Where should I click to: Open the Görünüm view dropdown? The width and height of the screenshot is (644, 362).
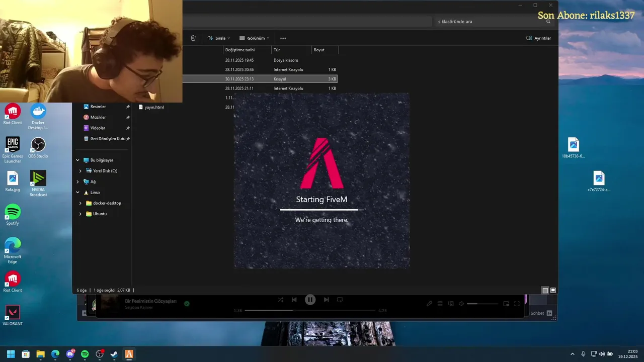click(x=254, y=38)
